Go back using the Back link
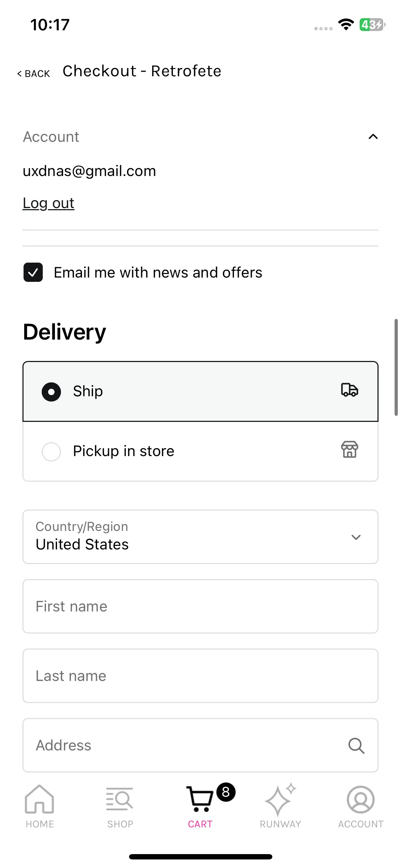The height and width of the screenshot is (868, 401). [x=34, y=74]
